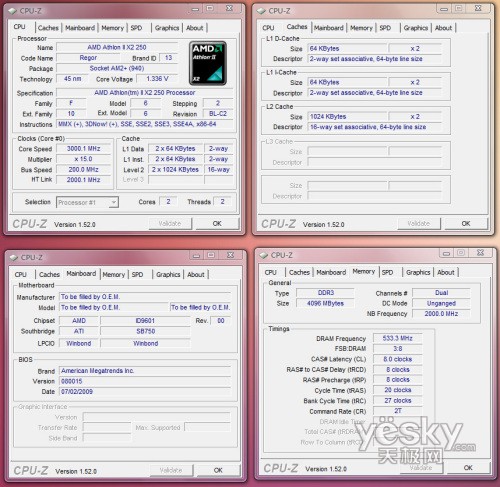Click the Core Voltage value 1.336 V
Screen dimensions: 500x487
[157, 79]
